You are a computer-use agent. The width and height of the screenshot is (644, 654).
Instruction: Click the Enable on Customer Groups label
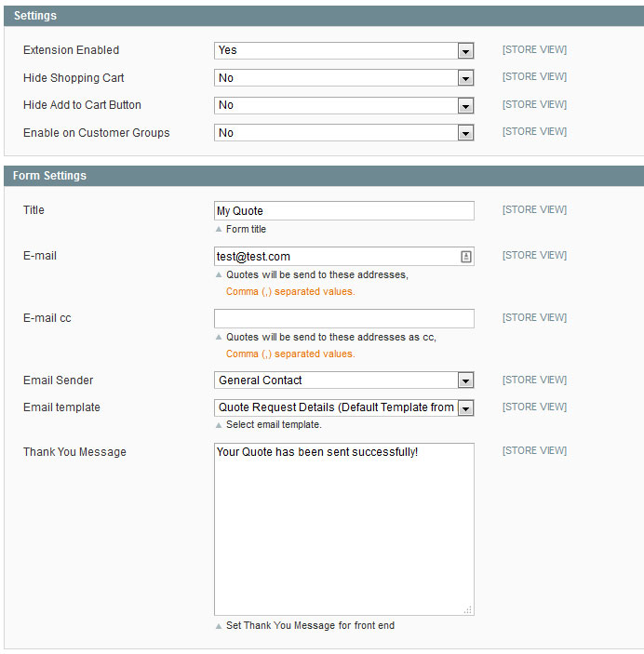(x=97, y=133)
